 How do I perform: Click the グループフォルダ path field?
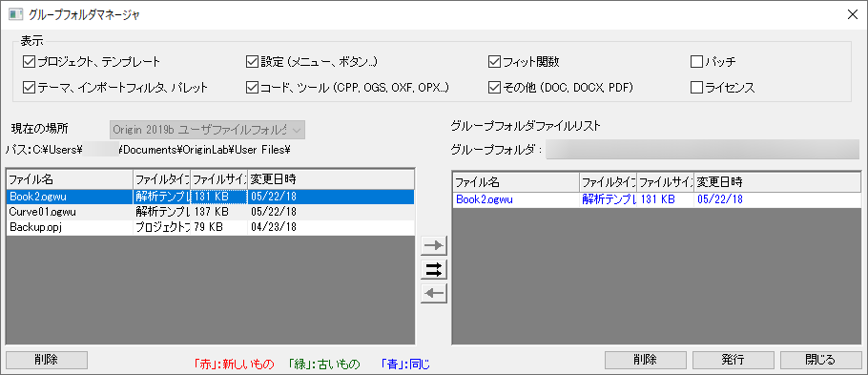click(x=702, y=150)
